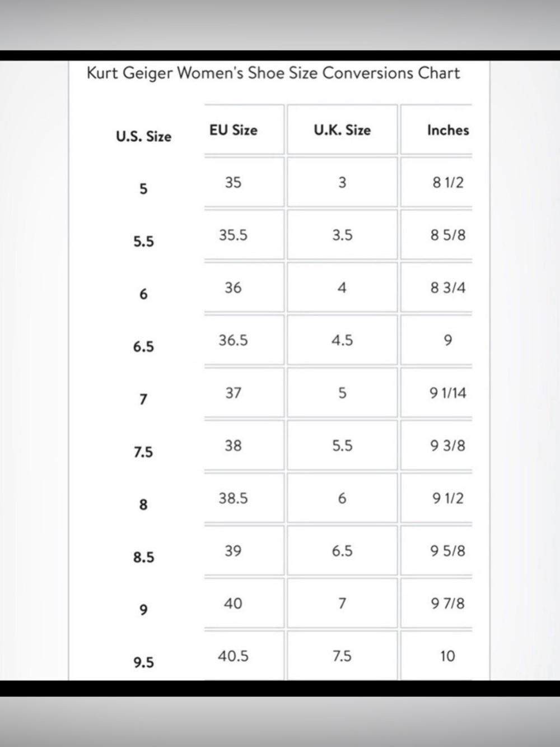The height and width of the screenshot is (747, 560).
Task: Click the 9 7/8 inches cell
Action: tap(437, 604)
